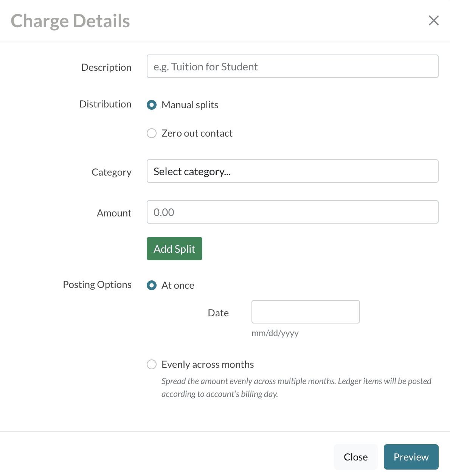450x476 pixels.
Task: Open the Select category dropdown
Action: [292, 171]
